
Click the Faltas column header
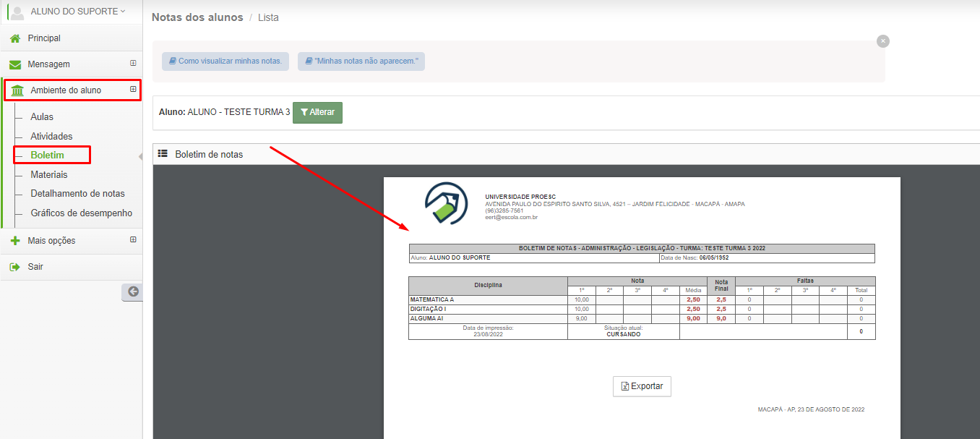tap(805, 281)
